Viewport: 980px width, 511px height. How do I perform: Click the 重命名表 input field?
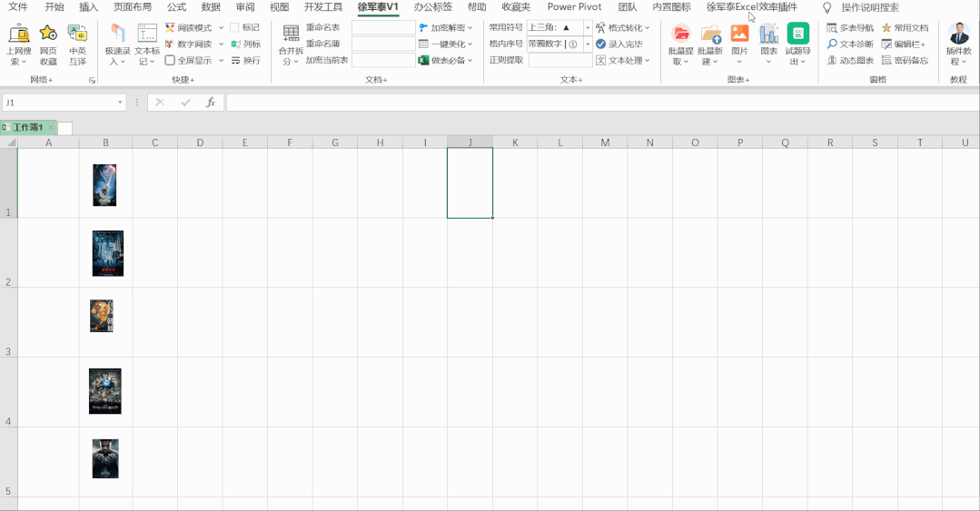[383, 27]
